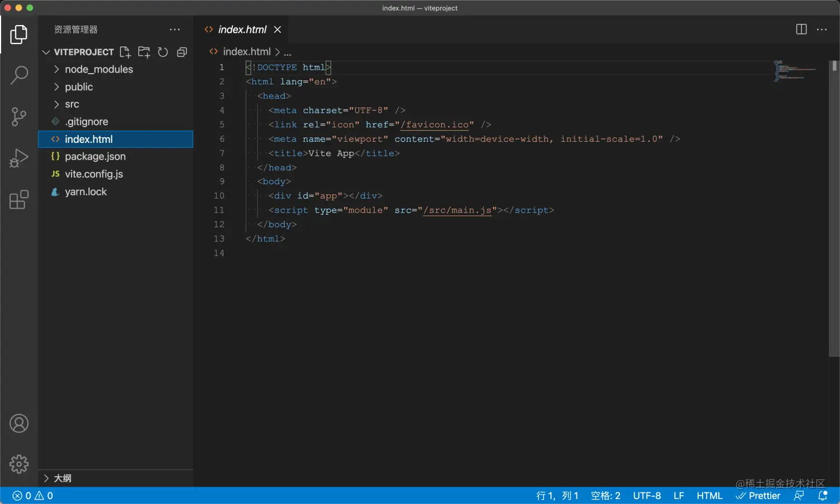The height and width of the screenshot is (504, 840).
Task: Click the closing </body> tag
Action: click(x=277, y=224)
